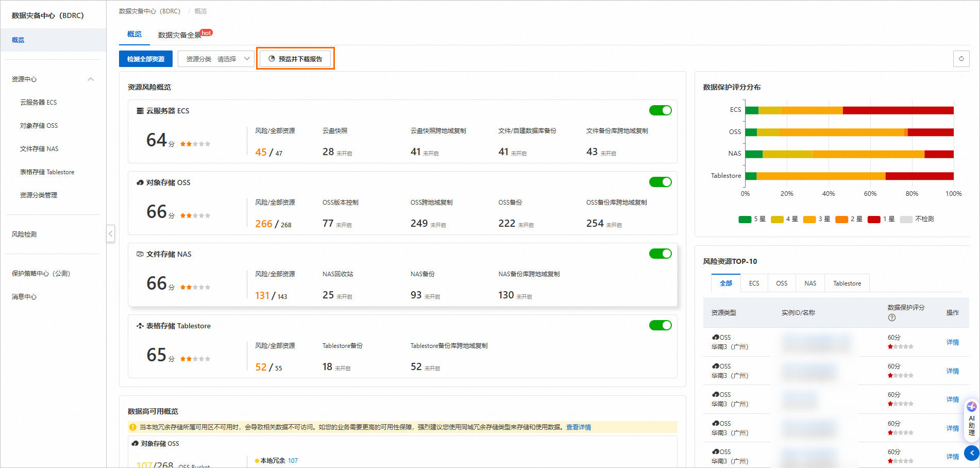
Task: Click the 1 星 red legend swatch
Action: click(x=874, y=220)
